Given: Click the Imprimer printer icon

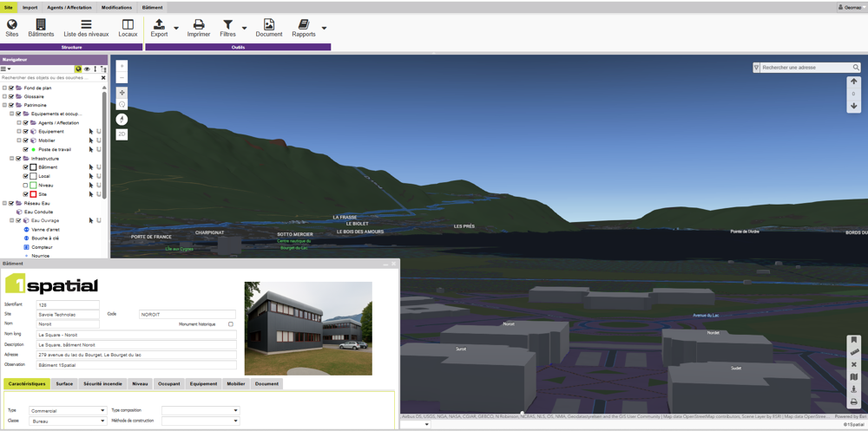Looking at the screenshot, I should pos(198,28).
